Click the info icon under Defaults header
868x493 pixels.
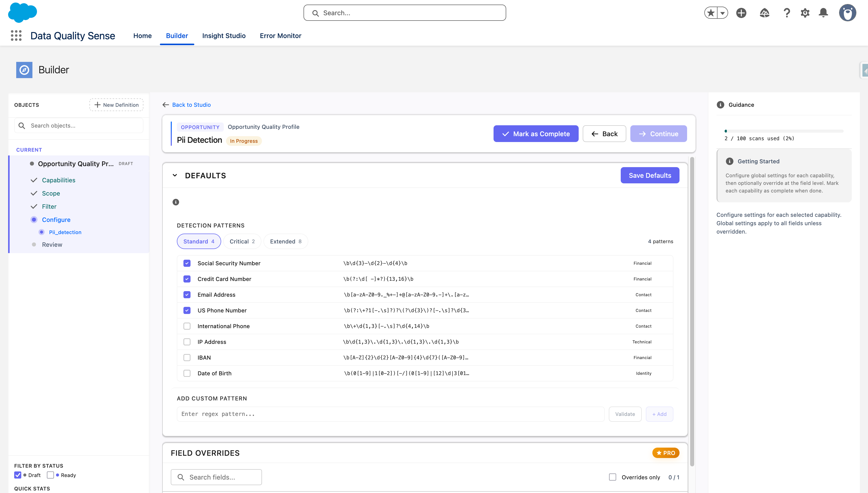(x=176, y=202)
